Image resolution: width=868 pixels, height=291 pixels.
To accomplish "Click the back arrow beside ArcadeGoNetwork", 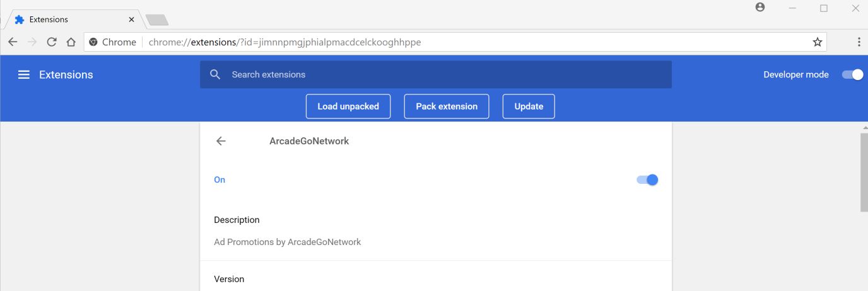I will click(221, 141).
